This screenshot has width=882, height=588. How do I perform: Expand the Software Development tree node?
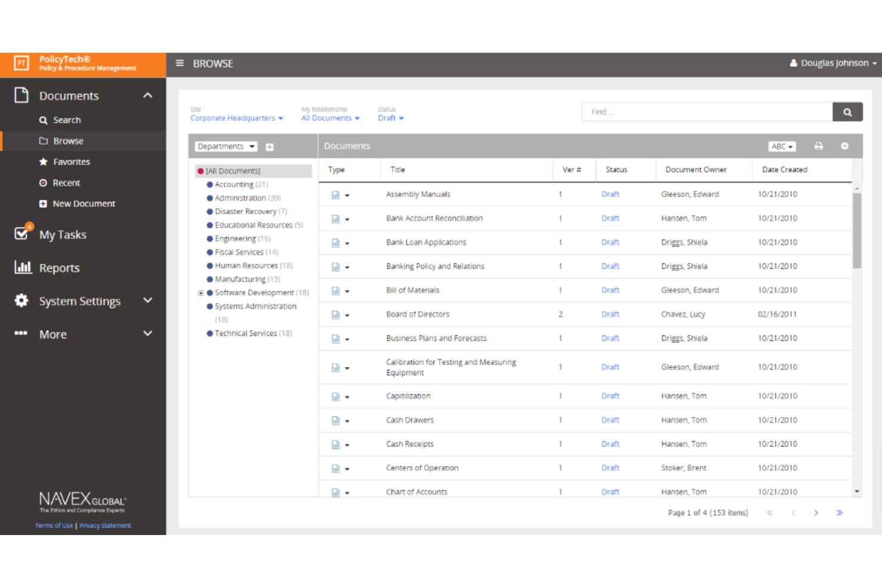(x=201, y=293)
